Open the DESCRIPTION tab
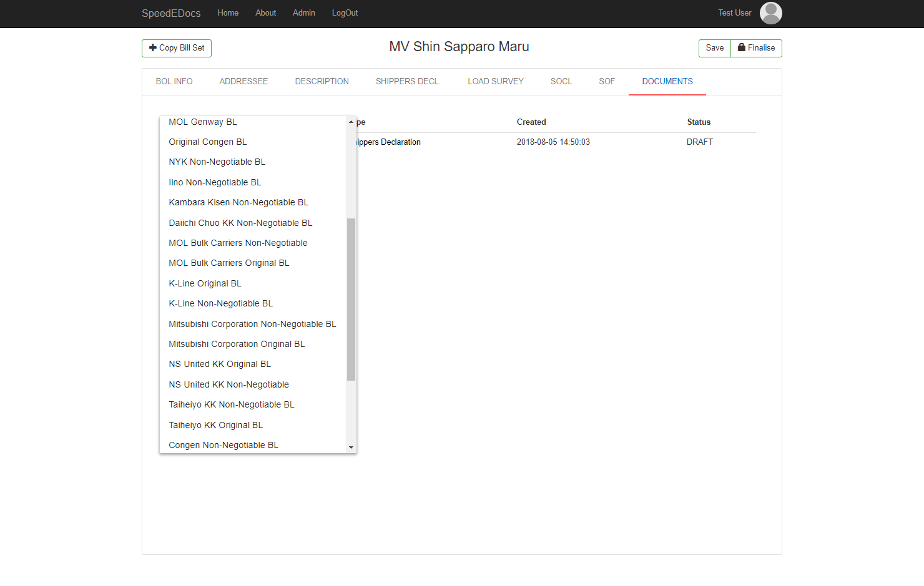The image size is (924, 586). pos(322,82)
